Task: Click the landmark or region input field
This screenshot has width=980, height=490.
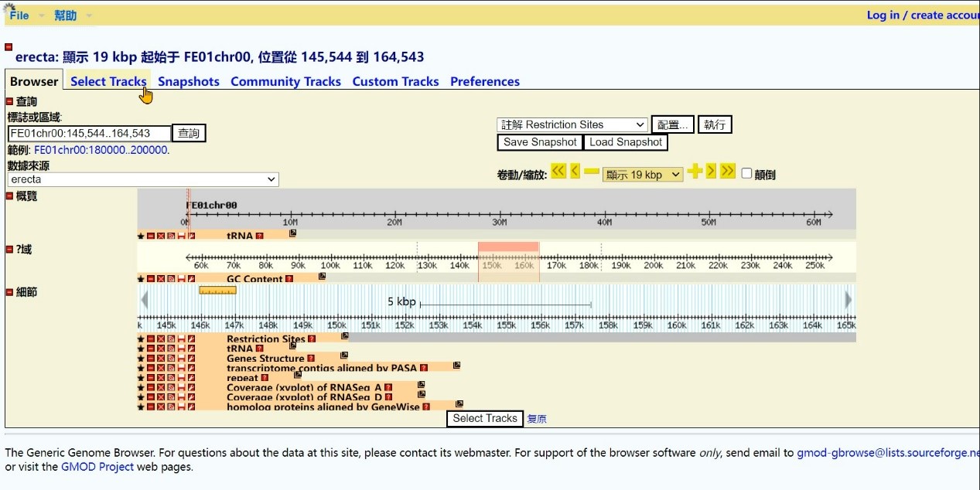Action: pos(89,134)
